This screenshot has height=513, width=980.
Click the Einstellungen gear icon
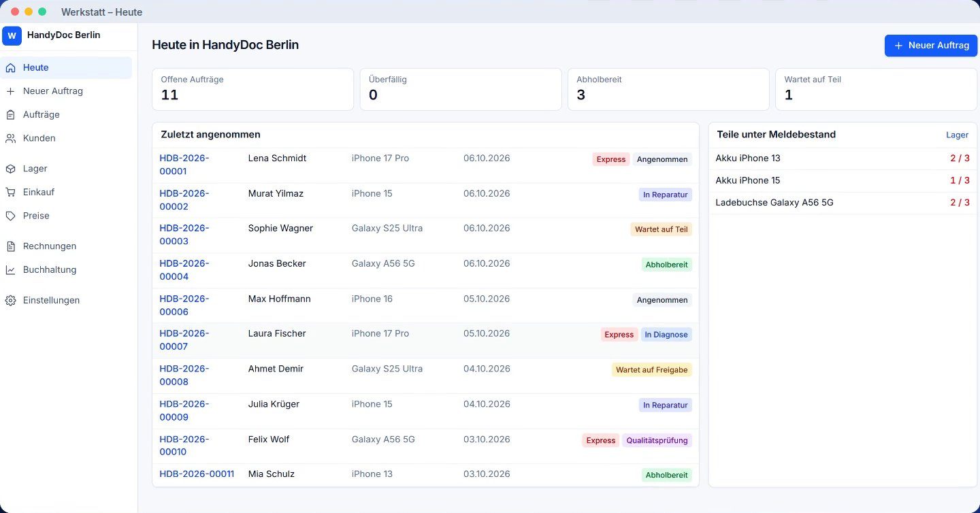(x=10, y=301)
